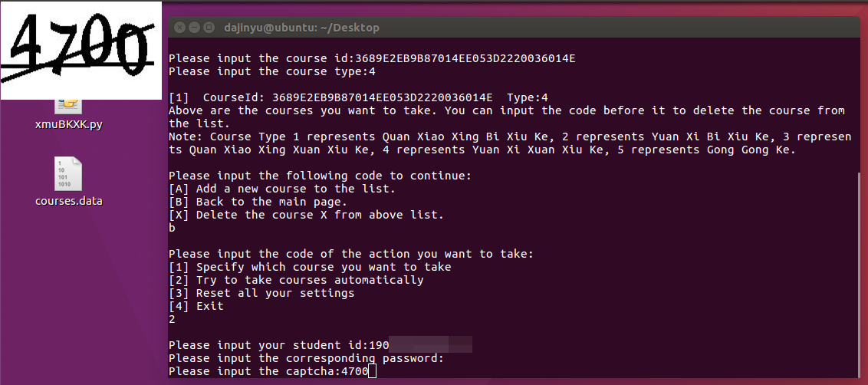The height and width of the screenshot is (385, 868).
Task: Click '[1] Specify which course' option text
Action: pyautogui.click(x=310, y=267)
